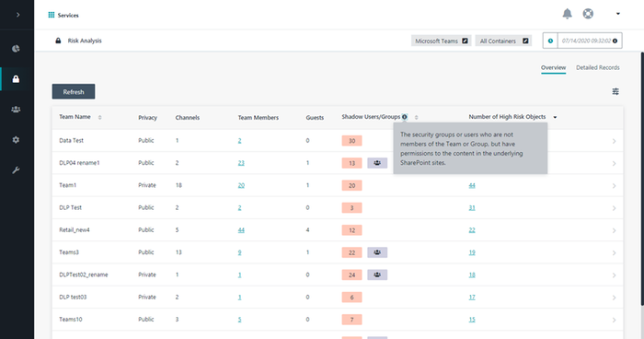Open the user account dropdown arrow

pos(617,14)
